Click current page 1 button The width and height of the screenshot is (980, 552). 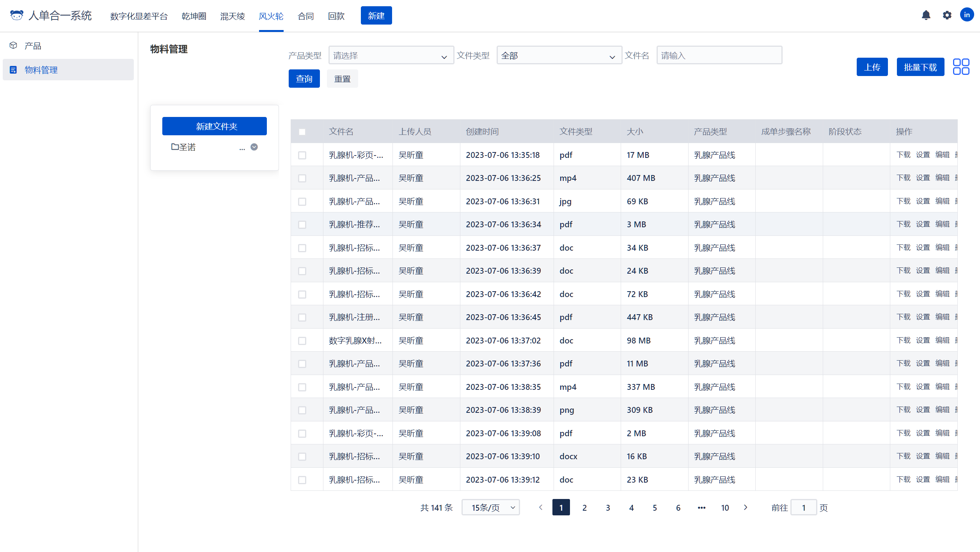[x=561, y=508]
